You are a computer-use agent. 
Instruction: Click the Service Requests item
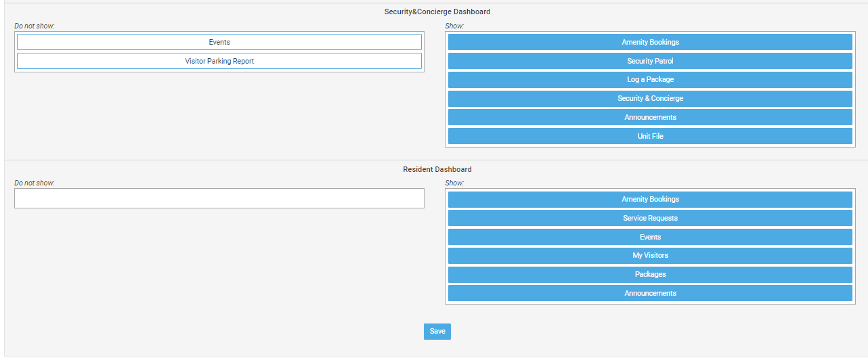click(650, 218)
